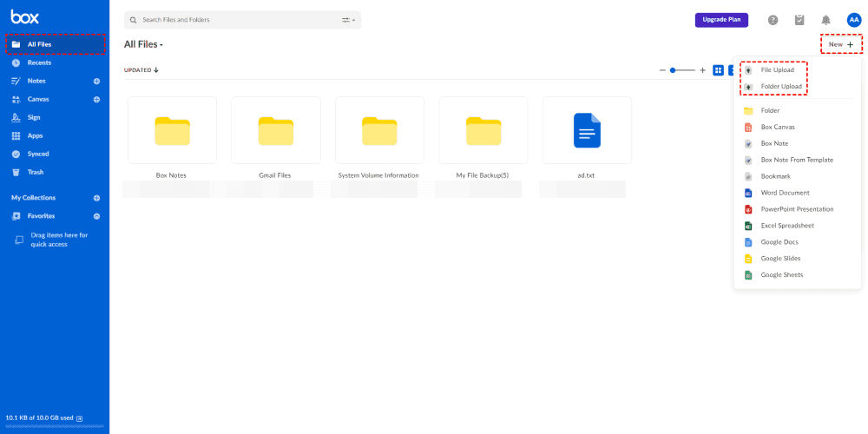Image resolution: width=868 pixels, height=434 pixels.
Task: Click the Box logo
Action: [x=25, y=17]
